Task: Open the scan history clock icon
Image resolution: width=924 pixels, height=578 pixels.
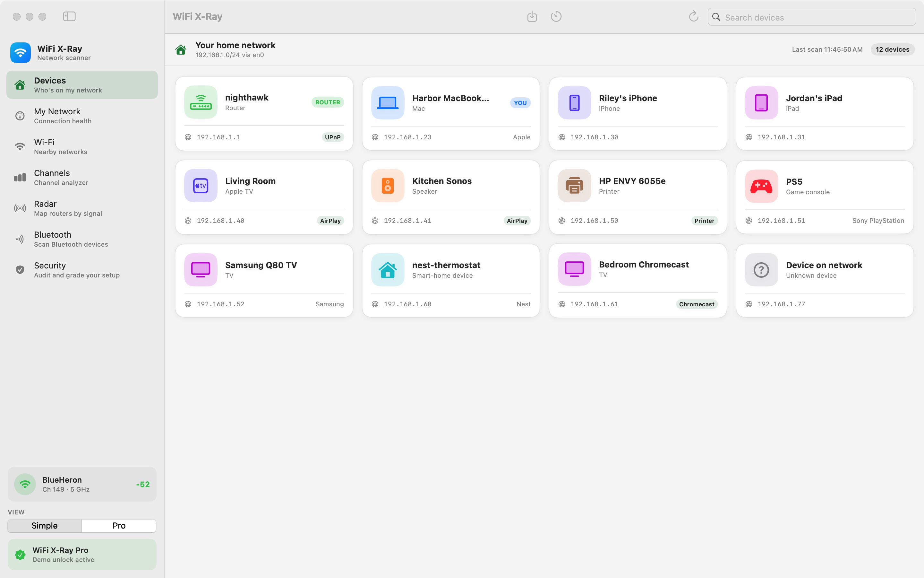Action: (x=556, y=16)
